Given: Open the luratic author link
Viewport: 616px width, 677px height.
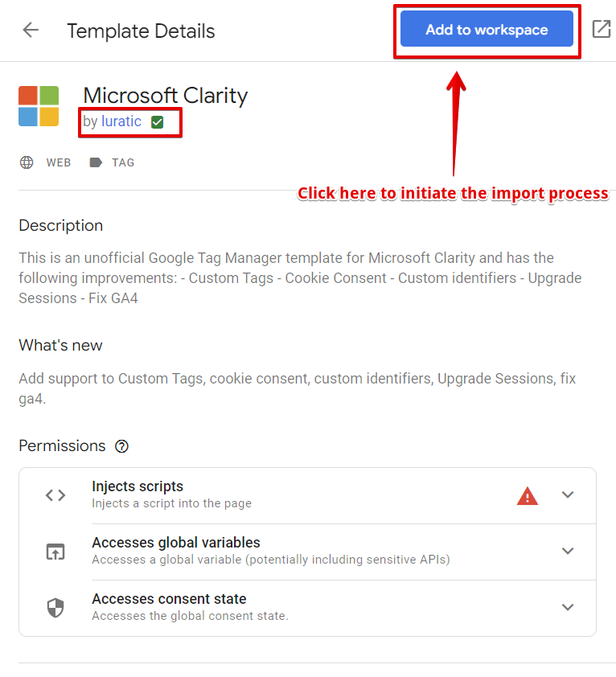Looking at the screenshot, I should [121, 121].
